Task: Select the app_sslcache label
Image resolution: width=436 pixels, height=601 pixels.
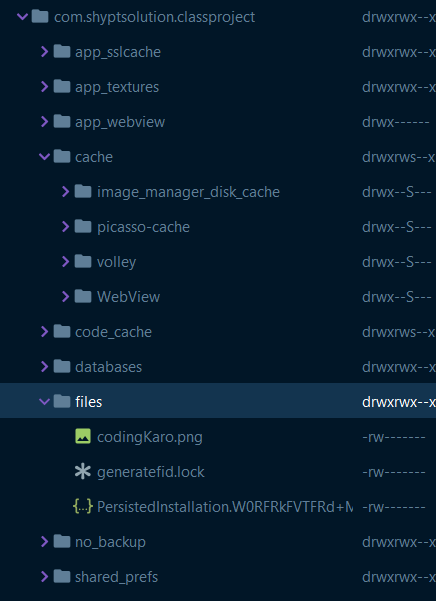Action: coord(118,52)
